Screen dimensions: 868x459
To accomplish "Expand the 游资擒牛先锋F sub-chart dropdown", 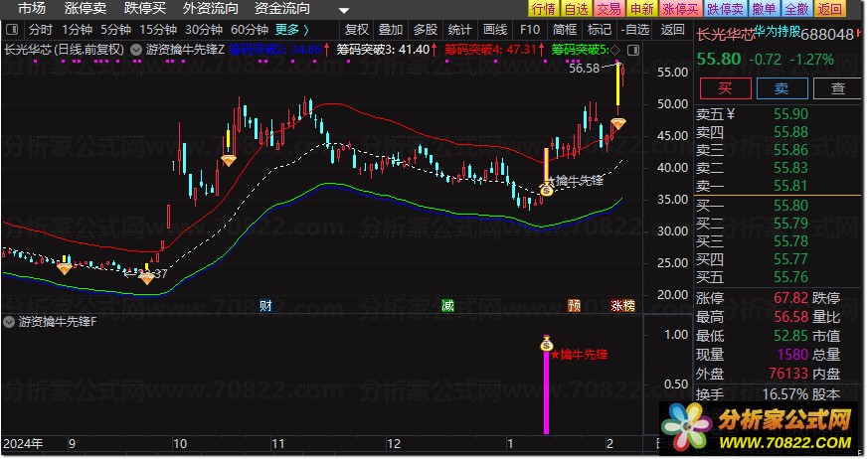I will 9,322.
